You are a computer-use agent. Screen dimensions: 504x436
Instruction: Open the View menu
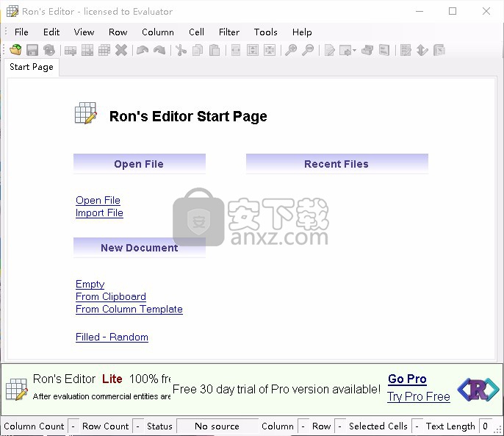click(x=84, y=32)
